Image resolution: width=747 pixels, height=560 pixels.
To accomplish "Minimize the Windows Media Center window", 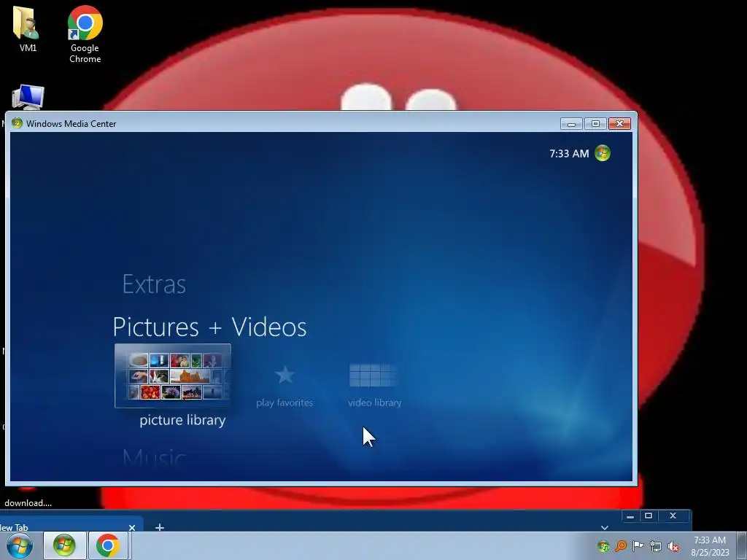I will click(571, 124).
